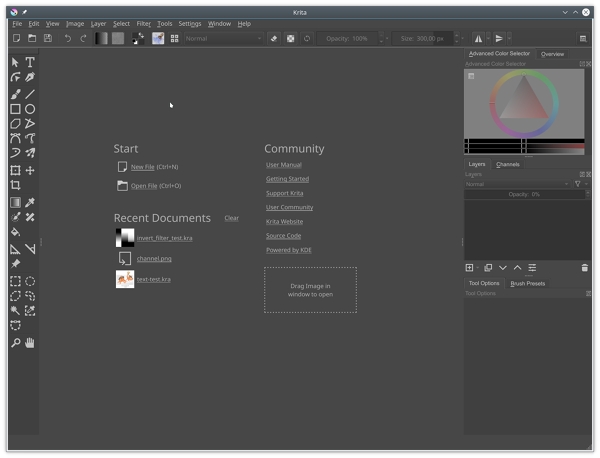Screen dimensions: 600x458
Task: Select the Ellipse tool
Action: (30, 109)
